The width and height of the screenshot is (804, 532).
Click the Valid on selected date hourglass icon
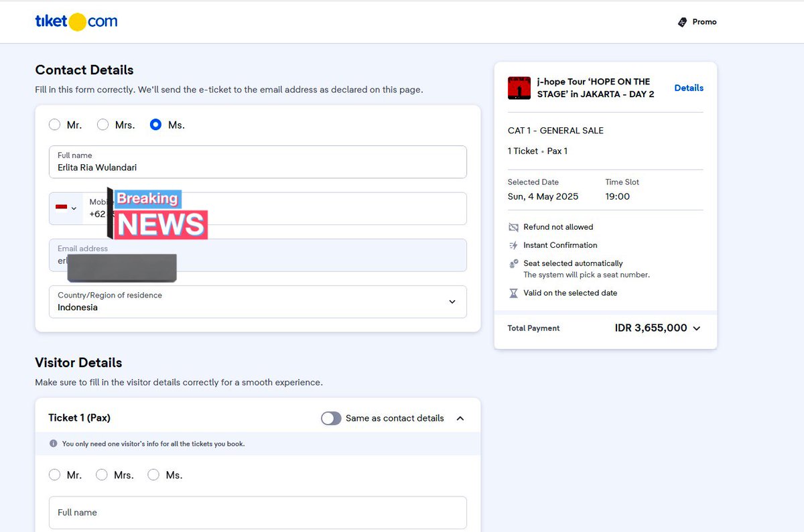[514, 293]
